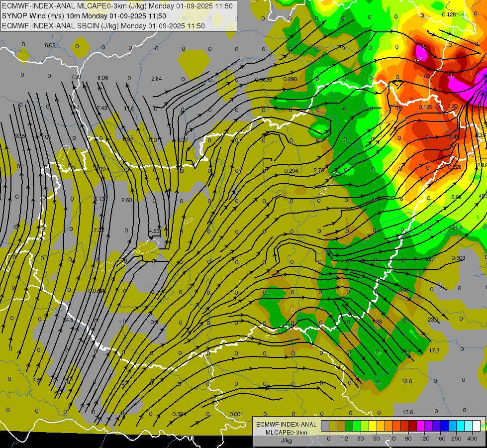Screen dimensions: 487x448
Task: Click the legend tick label 120
Action: (x=424, y=439)
